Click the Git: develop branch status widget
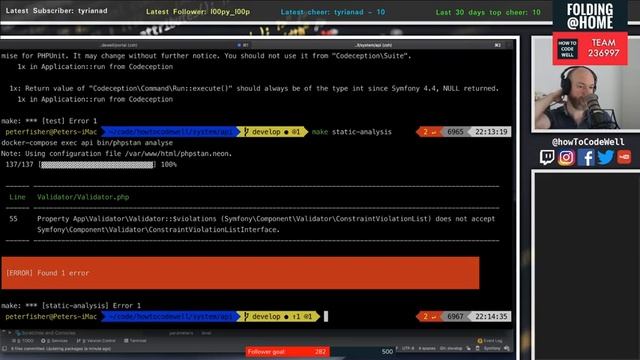The height and width of the screenshot is (360, 640). [x=451, y=348]
